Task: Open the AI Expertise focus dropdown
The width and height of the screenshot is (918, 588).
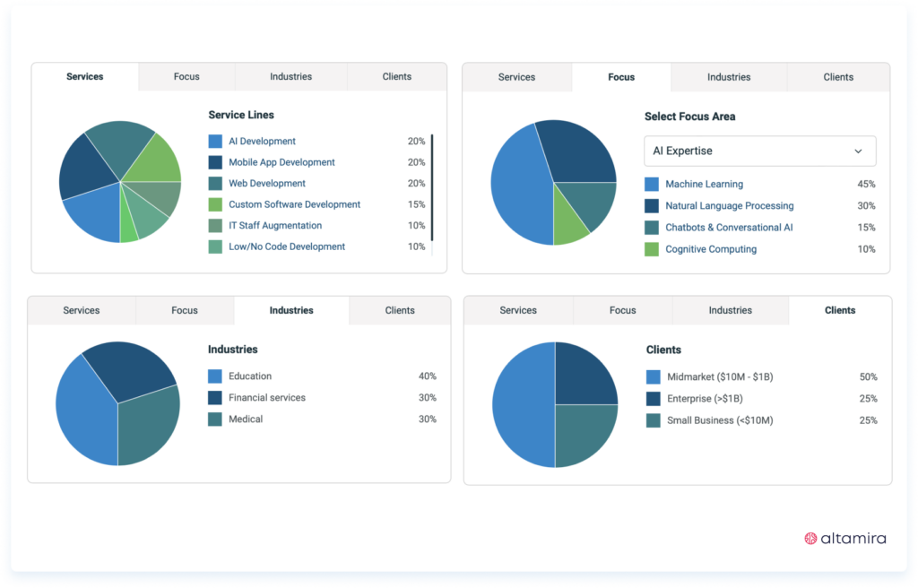Action: point(759,151)
